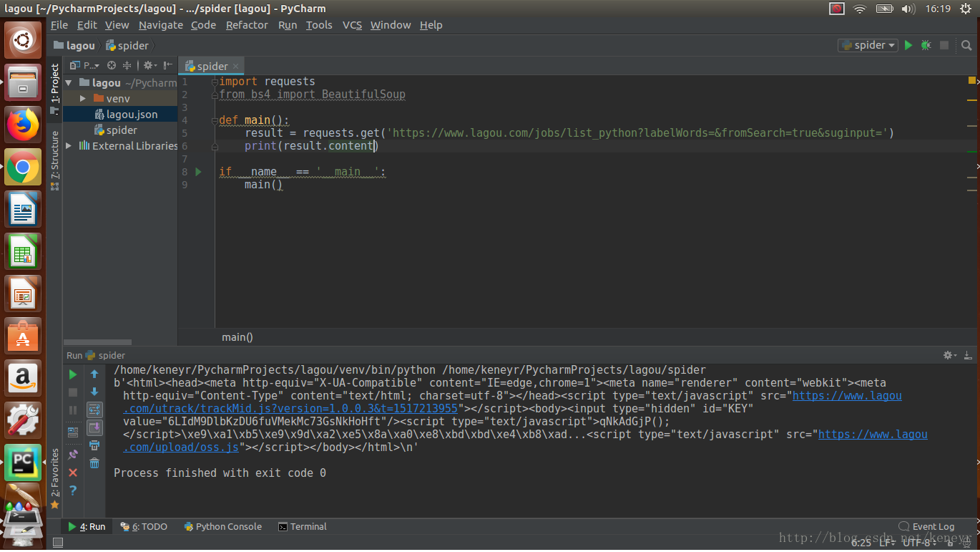The height and width of the screenshot is (552, 980).
Task: Open the Run panel gear settings dropdown
Action: point(950,355)
